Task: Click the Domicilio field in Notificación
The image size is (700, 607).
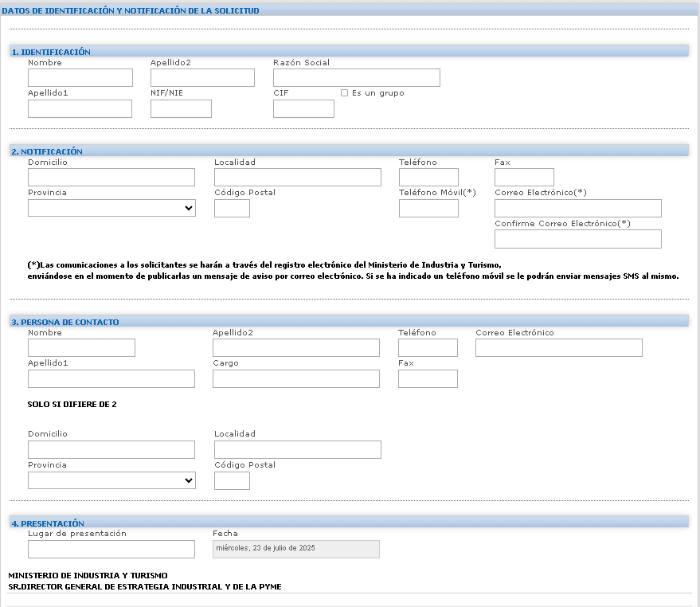Action: tap(111, 177)
